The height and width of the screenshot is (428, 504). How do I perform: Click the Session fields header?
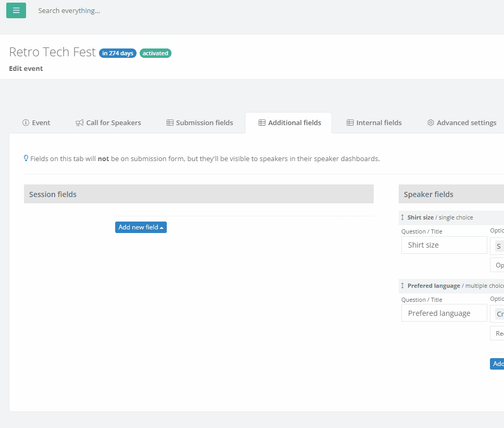click(199, 194)
